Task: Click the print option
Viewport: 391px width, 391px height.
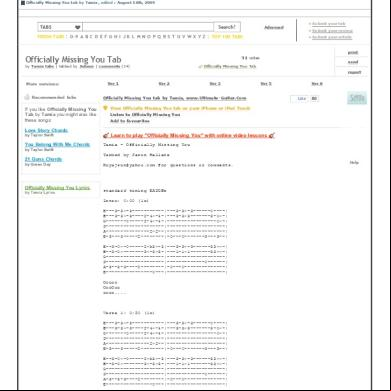Action: pos(353,53)
